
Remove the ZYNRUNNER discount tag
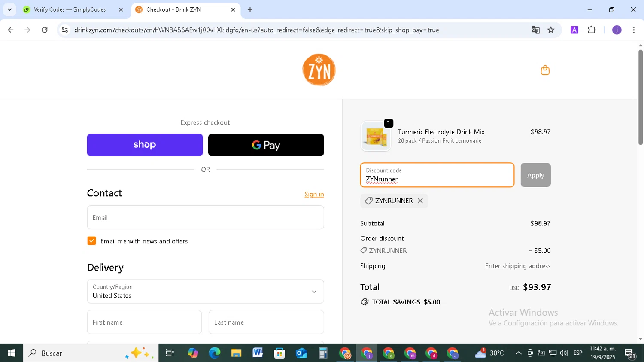tap(420, 201)
